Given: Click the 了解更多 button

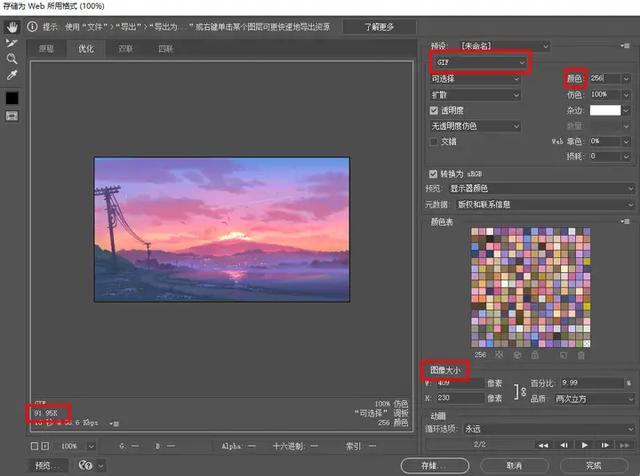Looking at the screenshot, I should pos(379,27).
